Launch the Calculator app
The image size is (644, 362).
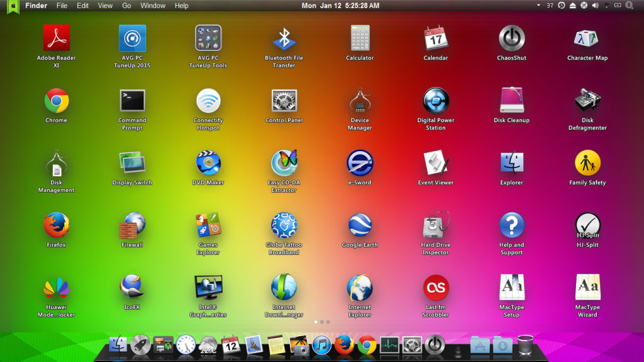tap(360, 38)
